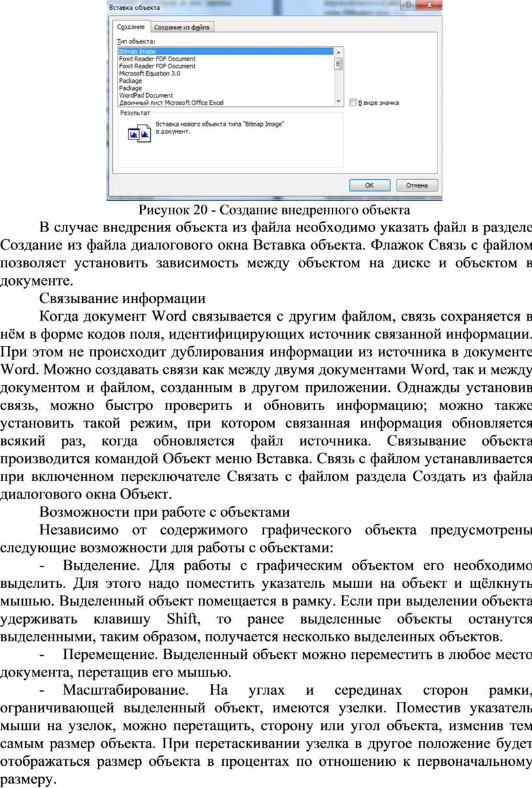
Task: Pick Двоичный лист Microsoft Office Excel entry
Action: (226, 102)
